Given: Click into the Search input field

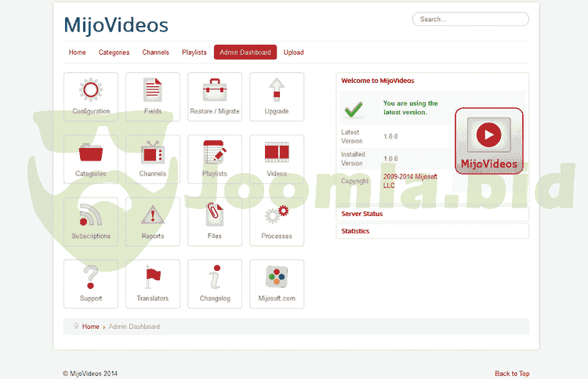Looking at the screenshot, I should coord(470,19).
